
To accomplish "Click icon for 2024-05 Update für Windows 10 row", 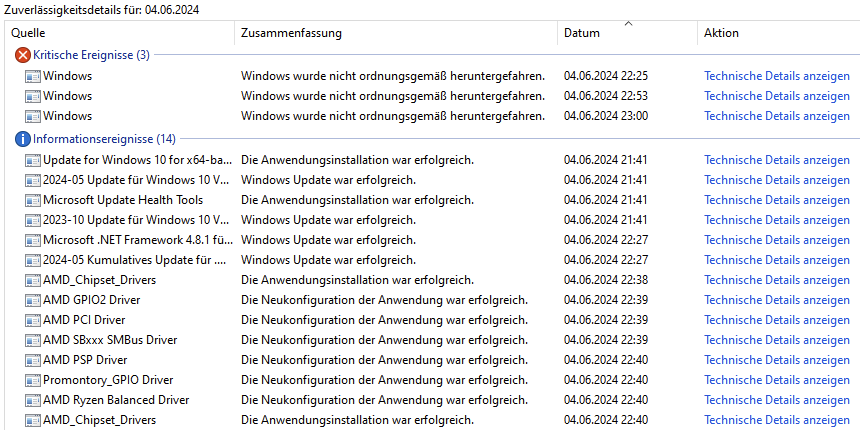I will point(33,180).
